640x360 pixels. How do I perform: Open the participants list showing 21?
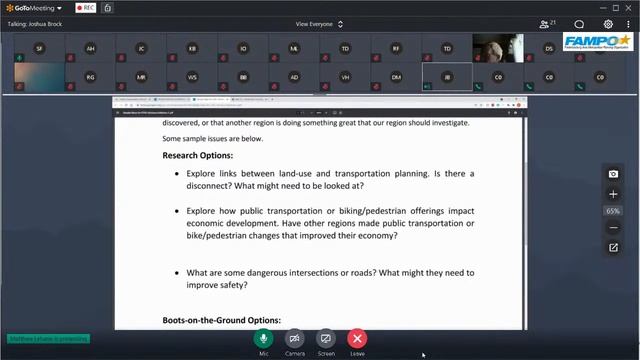547,24
